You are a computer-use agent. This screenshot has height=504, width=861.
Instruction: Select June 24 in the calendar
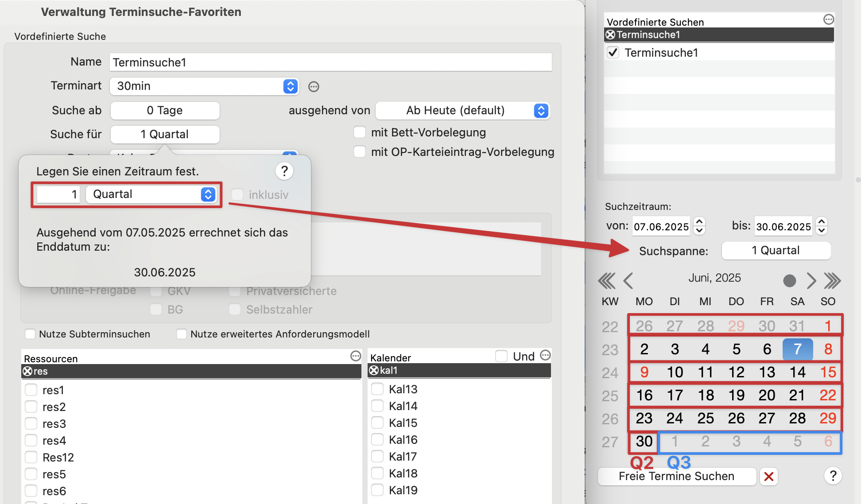tap(675, 419)
